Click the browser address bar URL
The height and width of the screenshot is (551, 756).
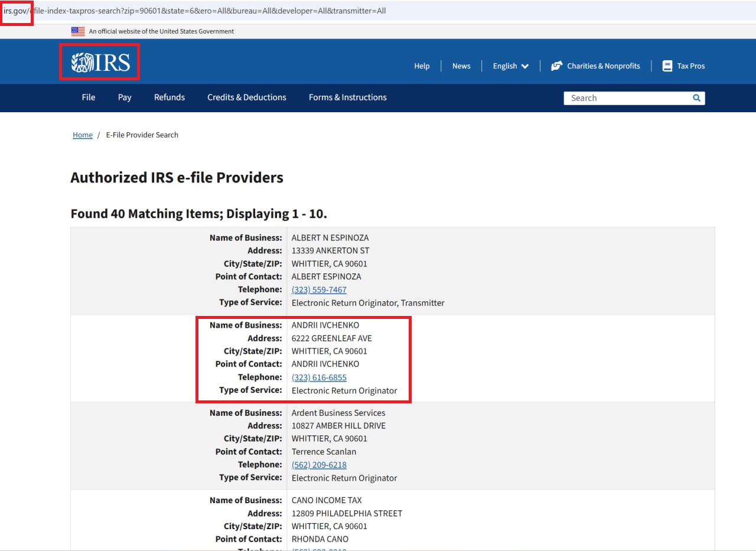coord(195,11)
